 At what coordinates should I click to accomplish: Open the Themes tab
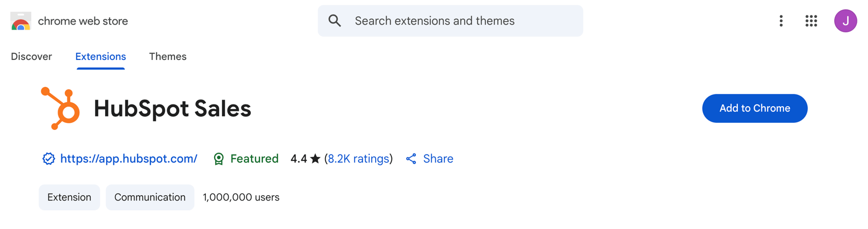168,57
